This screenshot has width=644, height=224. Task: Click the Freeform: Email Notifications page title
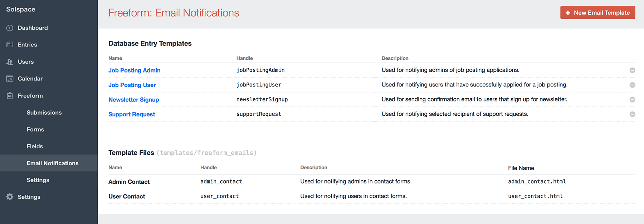[x=174, y=13]
